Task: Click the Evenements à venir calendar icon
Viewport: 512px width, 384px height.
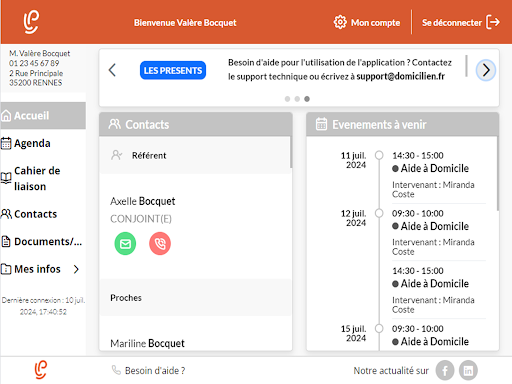Action: pyautogui.click(x=321, y=124)
